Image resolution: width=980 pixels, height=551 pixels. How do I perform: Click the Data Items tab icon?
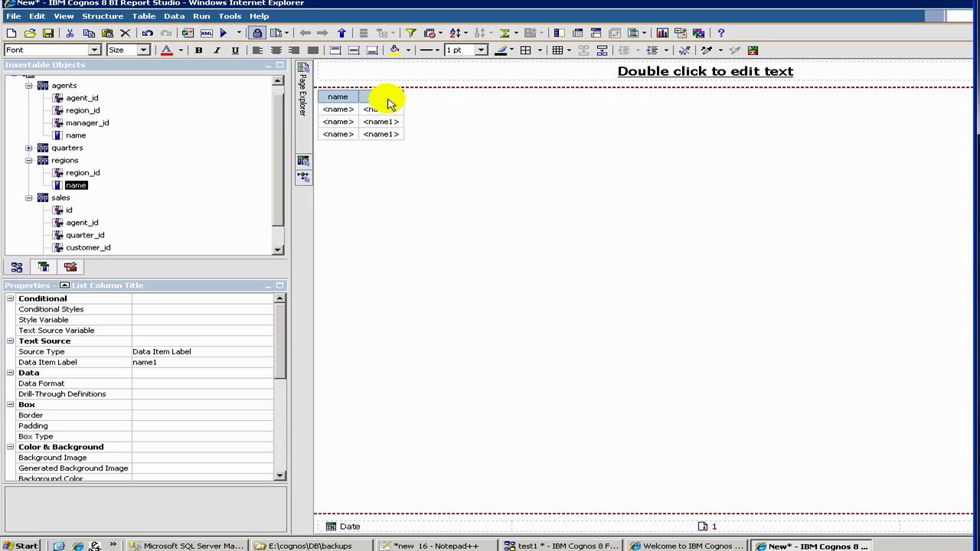tap(44, 267)
